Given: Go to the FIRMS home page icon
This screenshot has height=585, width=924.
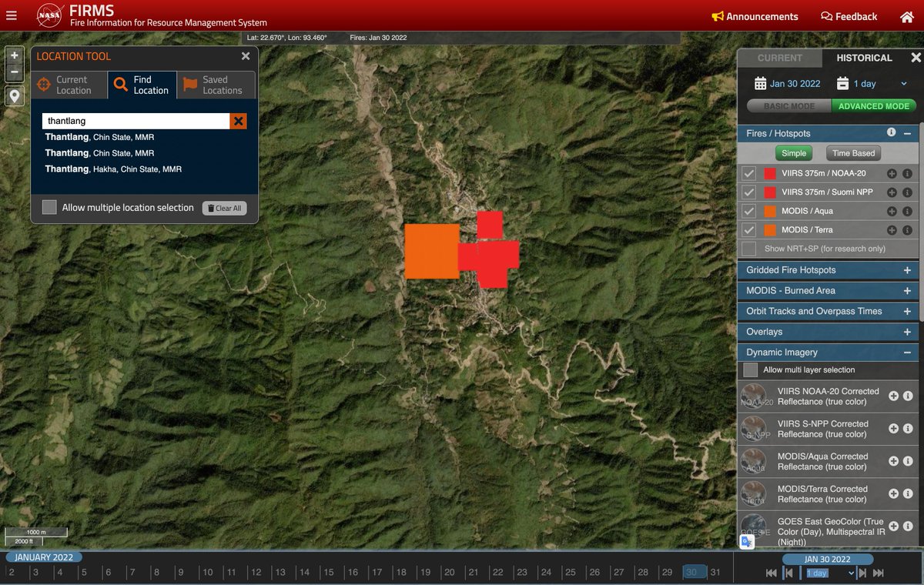Looking at the screenshot, I should pos(907,16).
